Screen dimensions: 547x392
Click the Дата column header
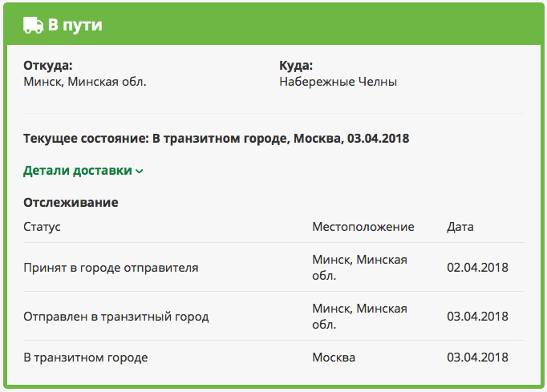coord(460,227)
